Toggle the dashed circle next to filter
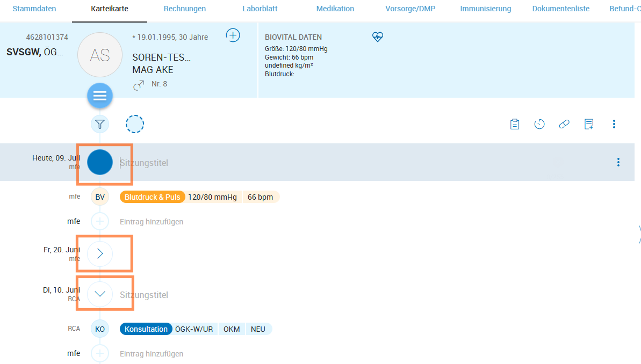The image size is (641, 364). 135,125
